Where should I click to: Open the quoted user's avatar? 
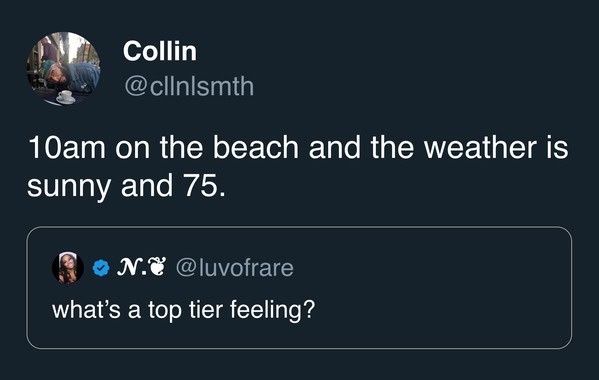[68, 268]
